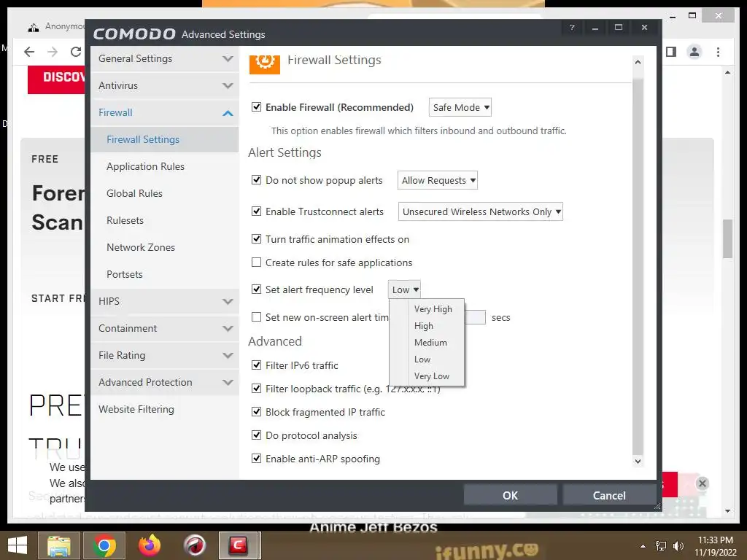
Task: Open the Comodo help question mark icon
Action: point(572,28)
